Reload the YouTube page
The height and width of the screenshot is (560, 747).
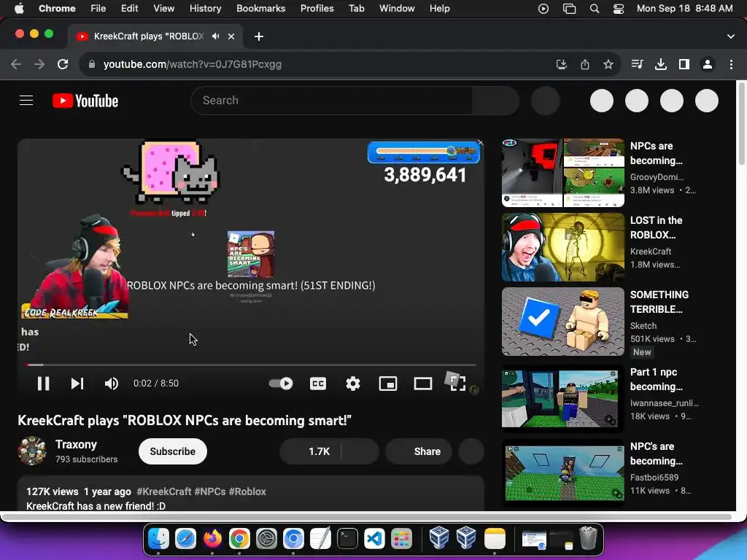[x=63, y=64]
